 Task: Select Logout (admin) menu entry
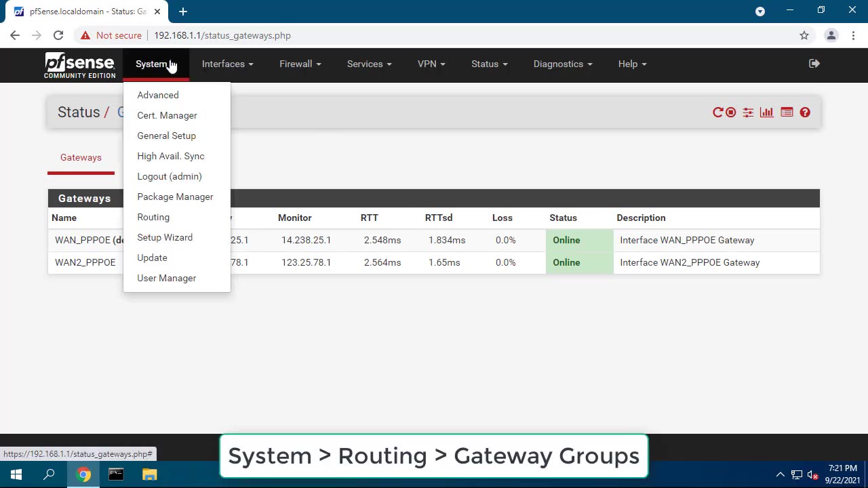(170, 176)
